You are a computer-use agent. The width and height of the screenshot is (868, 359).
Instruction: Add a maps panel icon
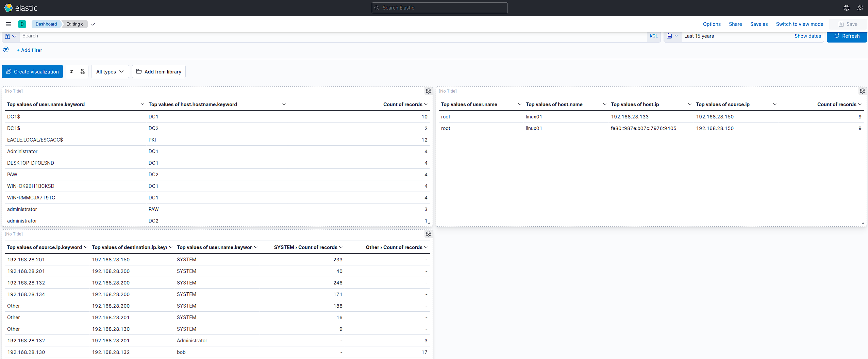coord(83,71)
